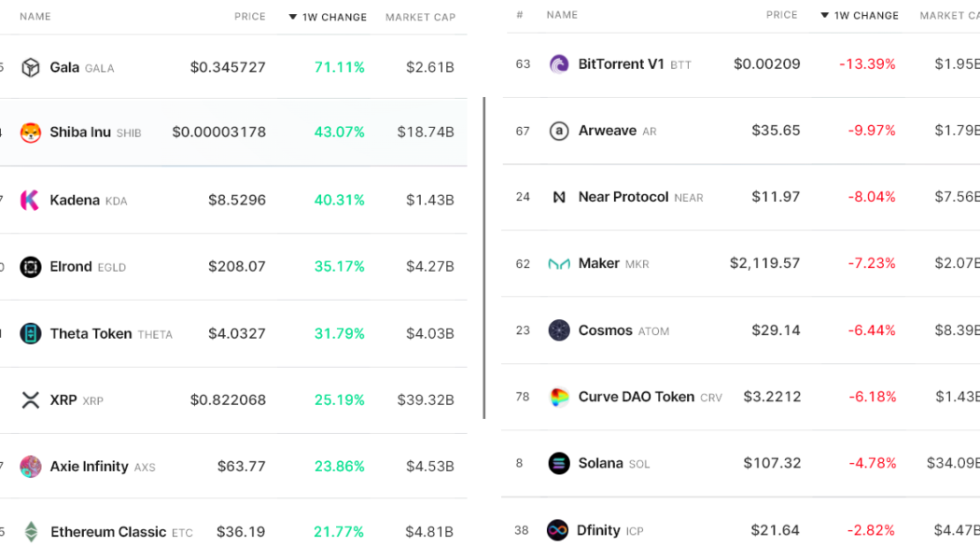Image resolution: width=980 pixels, height=560 pixels.
Task: Click the 71.11% green change value for Gala
Action: pos(339,67)
